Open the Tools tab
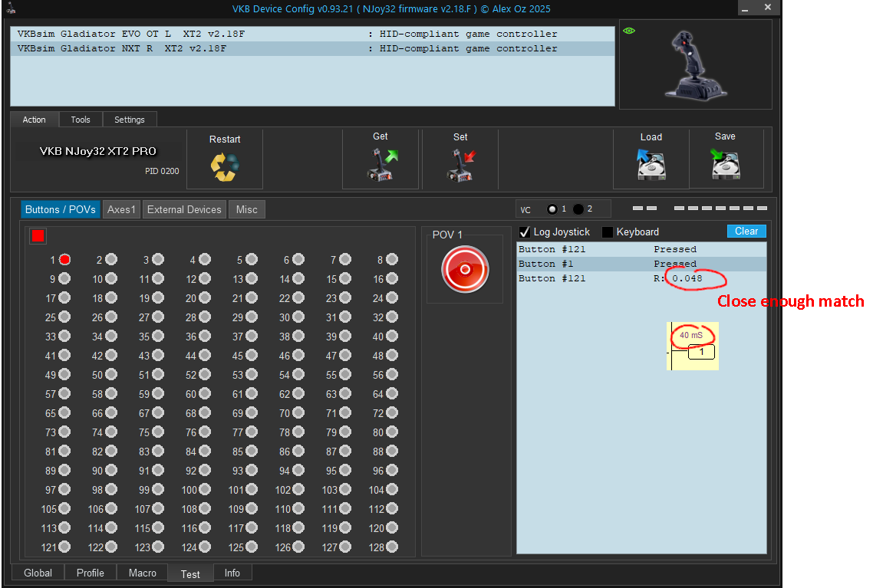Screen dimensions: 873x588 pyautogui.click(x=81, y=120)
